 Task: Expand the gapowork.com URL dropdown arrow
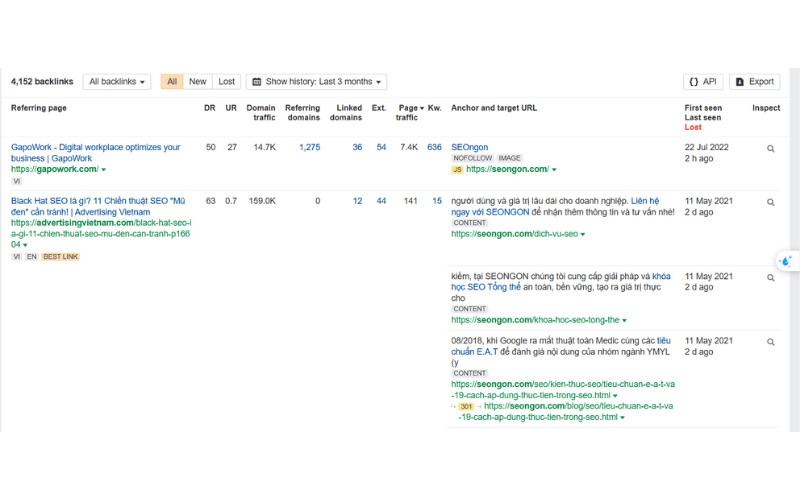pyautogui.click(x=104, y=169)
